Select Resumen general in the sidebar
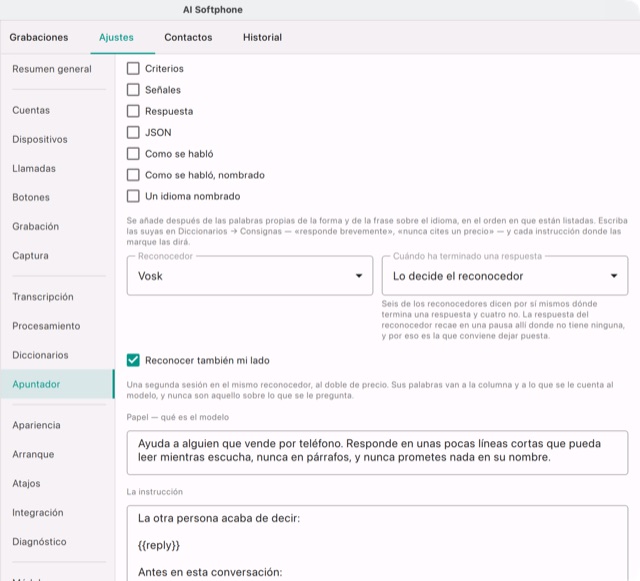The image size is (640, 581). point(52,69)
